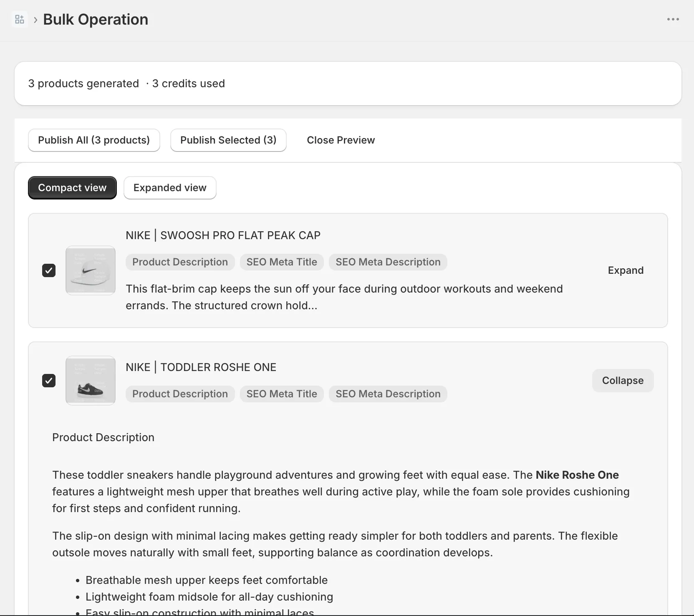Collapse the Toddler Roshe One card
Image resolution: width=694 pixels, height=616 pixels.
tap(623, 381)
